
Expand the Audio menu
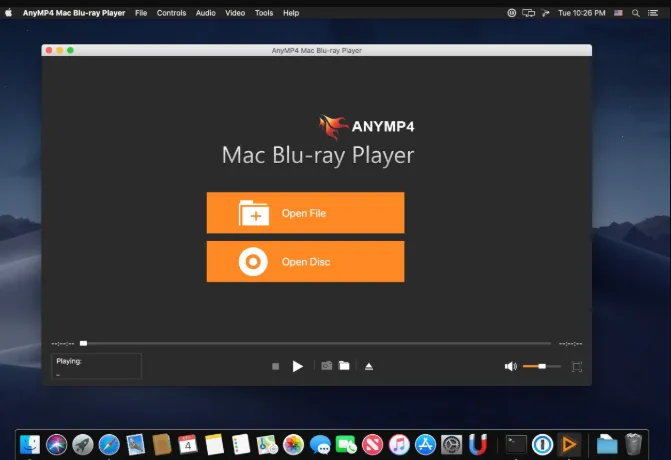(x=205, y=13)
